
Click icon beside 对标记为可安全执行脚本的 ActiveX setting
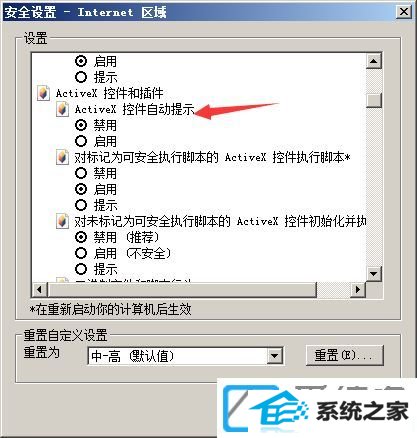click(62, 157)
